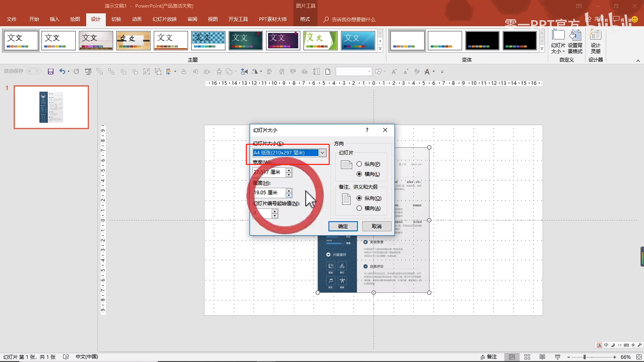Image resolution: width=644 pixels, height=362 pixels.
Task: Click the height 19.05 input field
Action: (x=269, y=193)
